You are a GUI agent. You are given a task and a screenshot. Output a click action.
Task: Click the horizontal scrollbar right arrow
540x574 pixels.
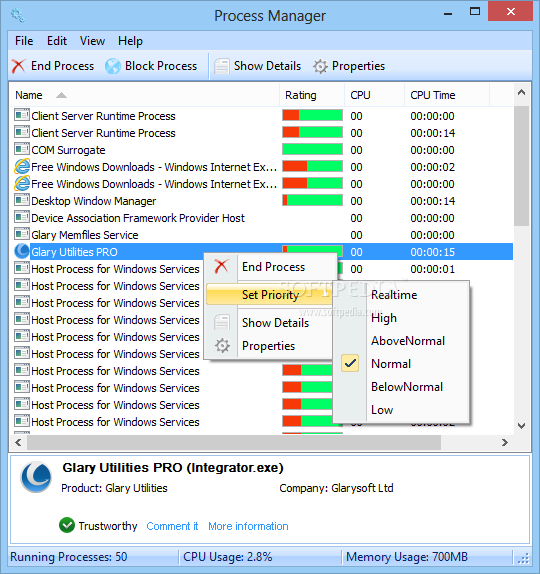click(505, 443)
